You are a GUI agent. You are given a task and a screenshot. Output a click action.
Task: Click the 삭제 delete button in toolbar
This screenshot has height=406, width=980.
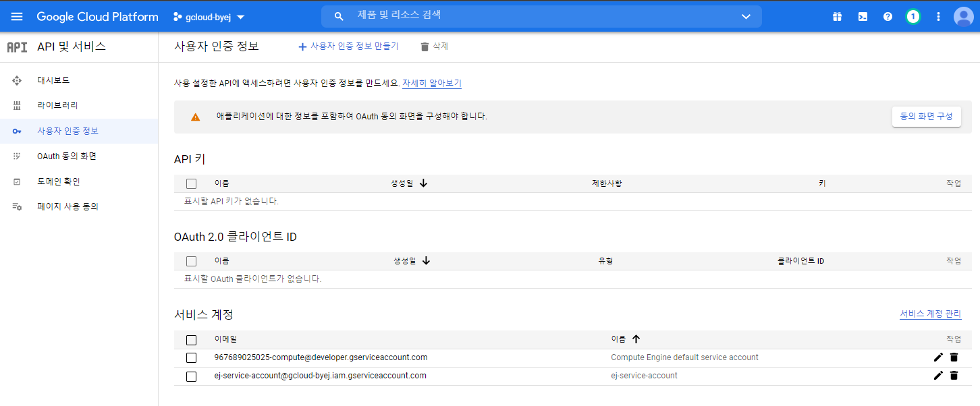point(434,47)
